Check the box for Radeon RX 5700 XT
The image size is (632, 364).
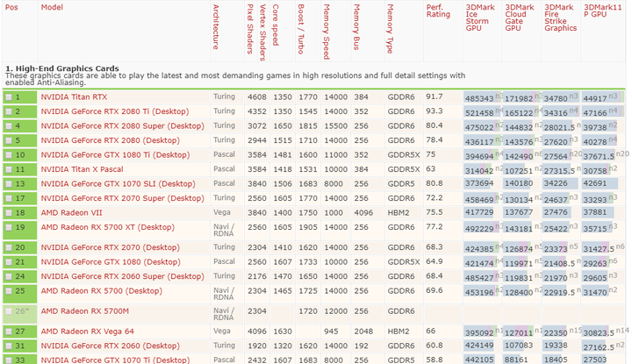coord(9,227)
